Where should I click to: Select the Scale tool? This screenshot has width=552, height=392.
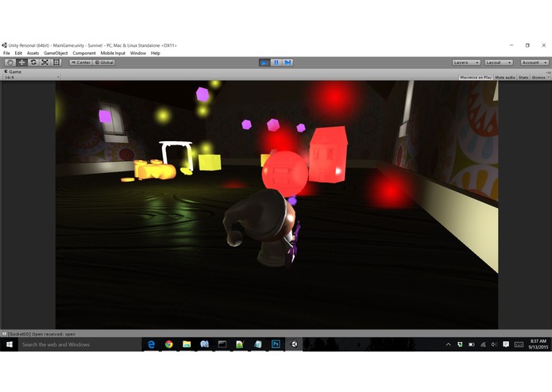pyautogui.click(x=45, y=63)
